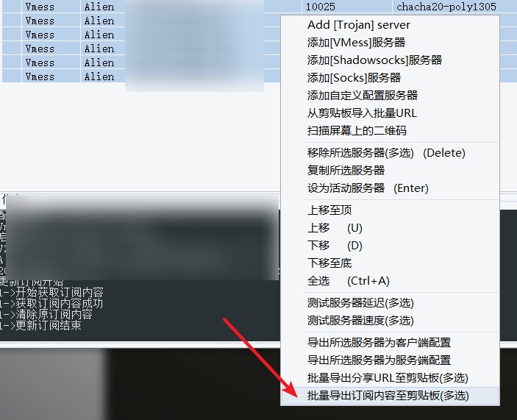Run 测试服务器延迟(多选) from menu
Viewport: 517px width, 420px height.
click(390, 303)
